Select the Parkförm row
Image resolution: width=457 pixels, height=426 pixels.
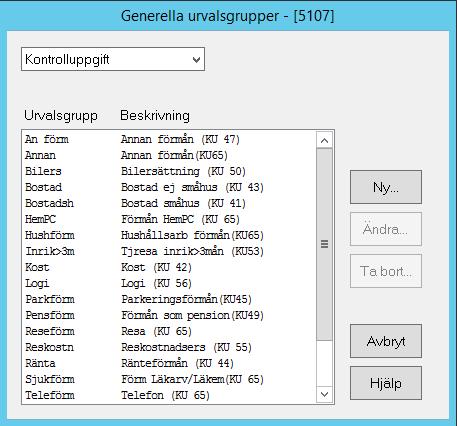pos(169,299)
